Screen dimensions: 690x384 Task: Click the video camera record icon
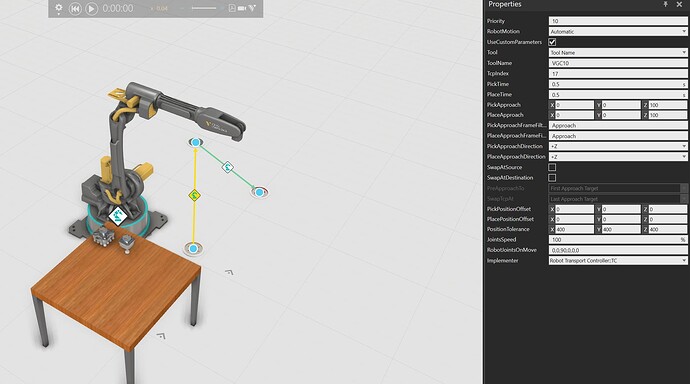242,8
